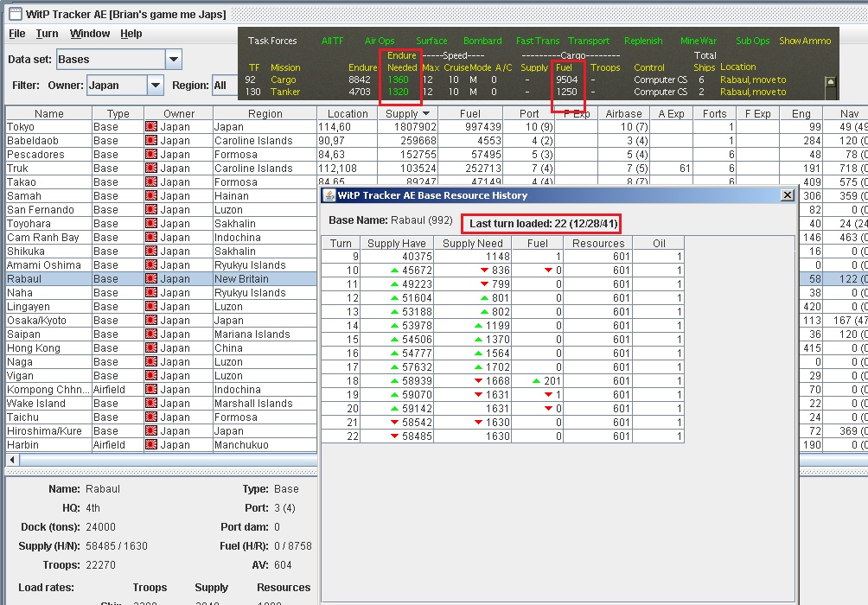868x605 pixels.
Task: Select the Cam Ranh Bay row
Action: [x=161, y=238]
